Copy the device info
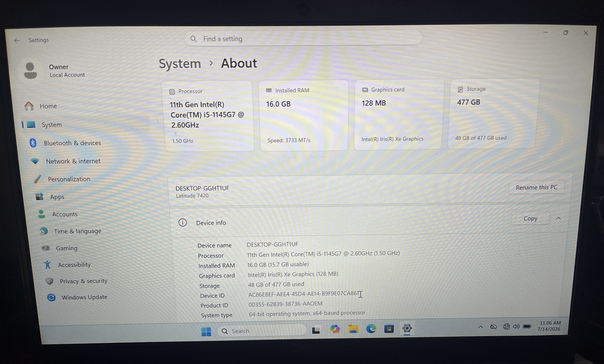 click(x=530, y=218)
